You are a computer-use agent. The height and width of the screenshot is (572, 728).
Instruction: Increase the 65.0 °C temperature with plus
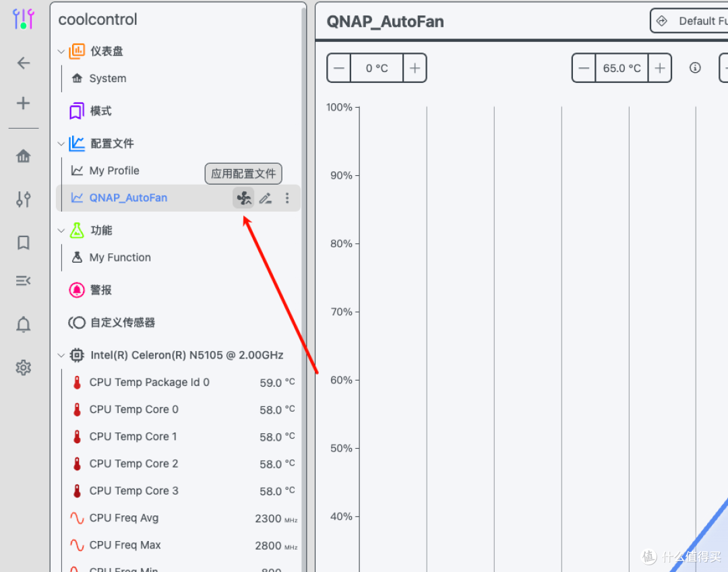[x=660, y=68]
